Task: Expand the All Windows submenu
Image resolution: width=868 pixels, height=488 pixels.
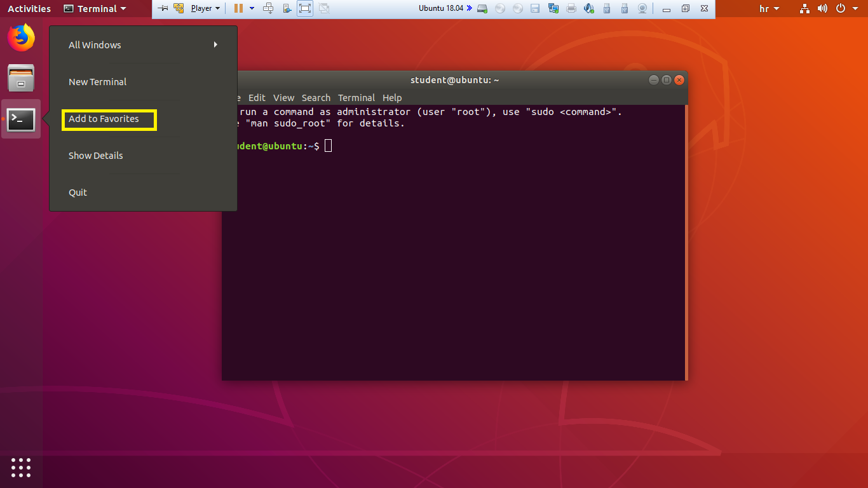Action: tap(143, 45)
